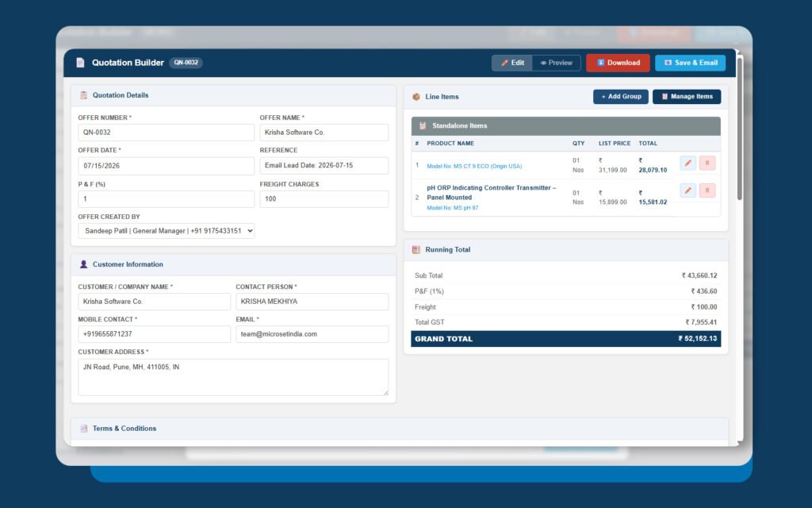The image size is (812, 508).
Task: Click the Quotation Details clipboard icon
Action: point(83,95)
